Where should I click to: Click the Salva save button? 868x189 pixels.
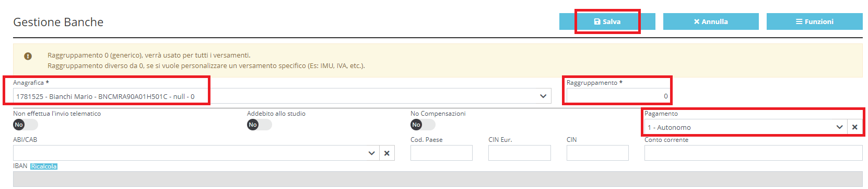[607, 21]
